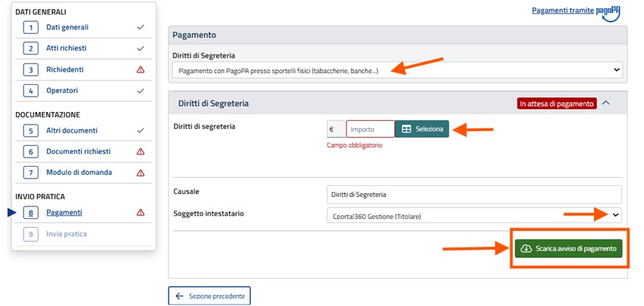Click into the Importo amount field

(370, 129)
